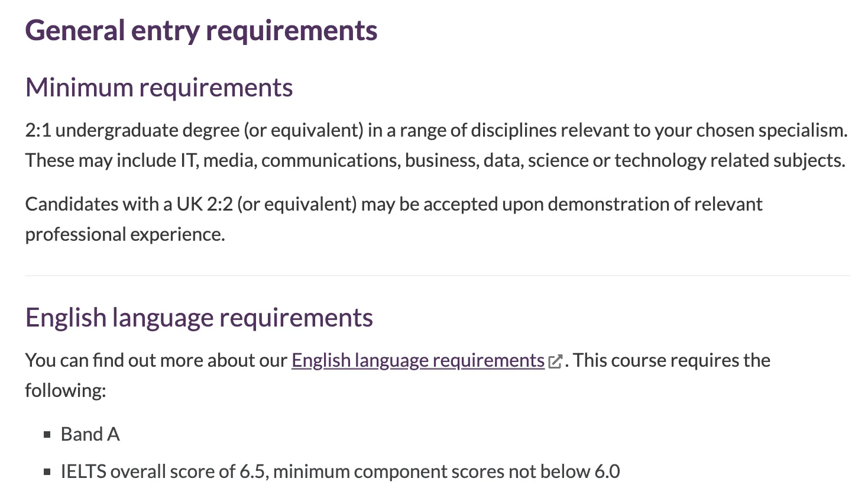Click the bullet marker before "Band A"

[47, 435]
